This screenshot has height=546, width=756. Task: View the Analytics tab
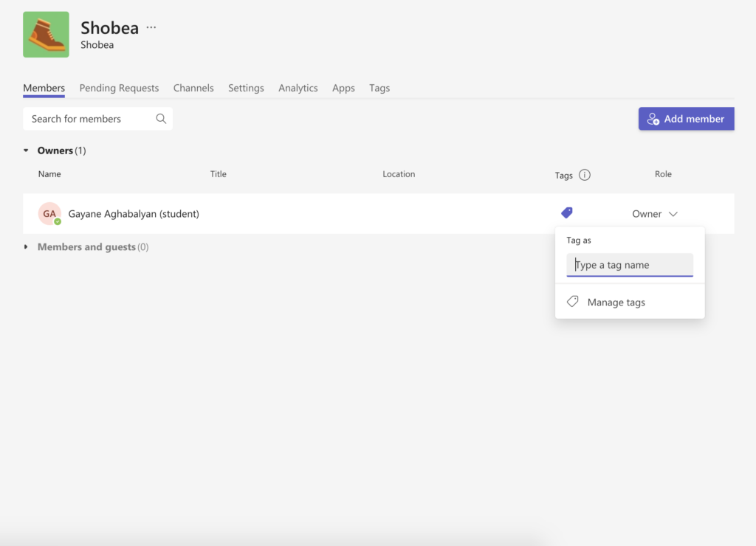tap(298, 88)
